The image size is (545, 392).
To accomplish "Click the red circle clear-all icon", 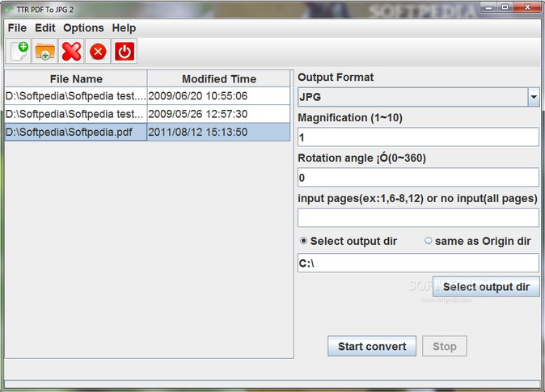I will (x=98, y=52).
